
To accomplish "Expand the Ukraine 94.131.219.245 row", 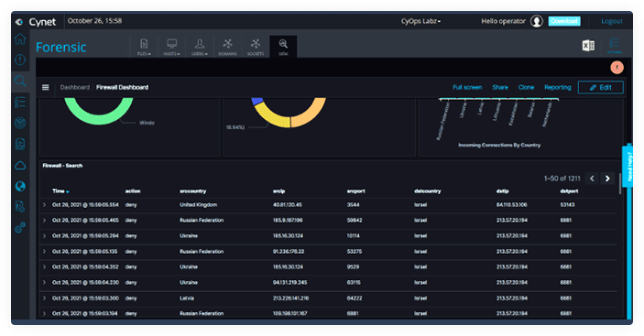I will coord(44,283).
